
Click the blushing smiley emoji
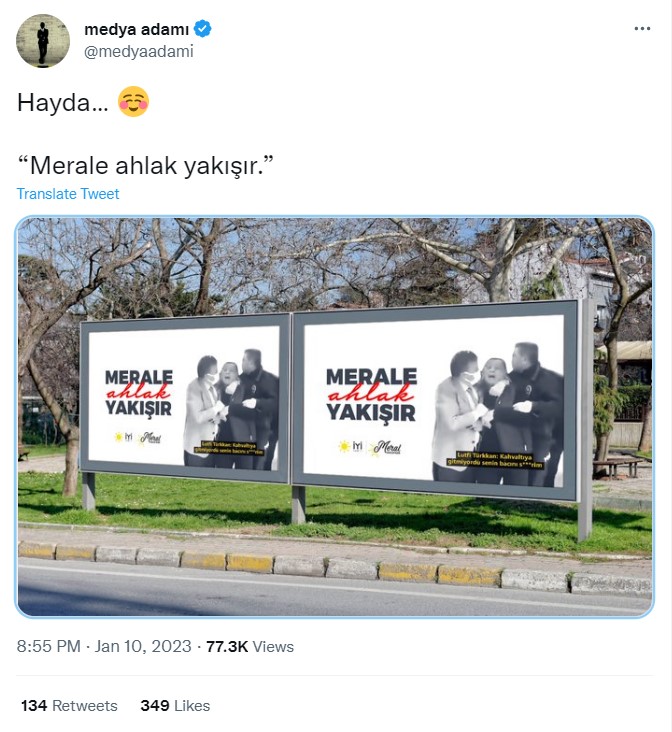click(133, 101)
